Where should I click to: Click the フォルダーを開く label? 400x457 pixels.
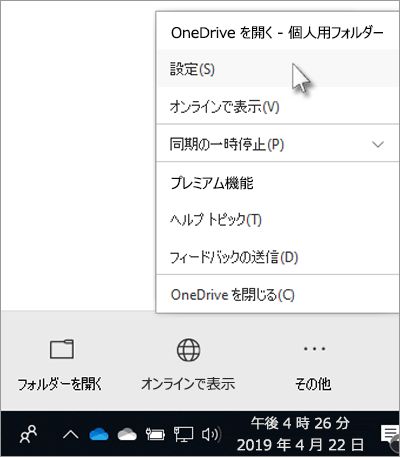coord(59,384)
